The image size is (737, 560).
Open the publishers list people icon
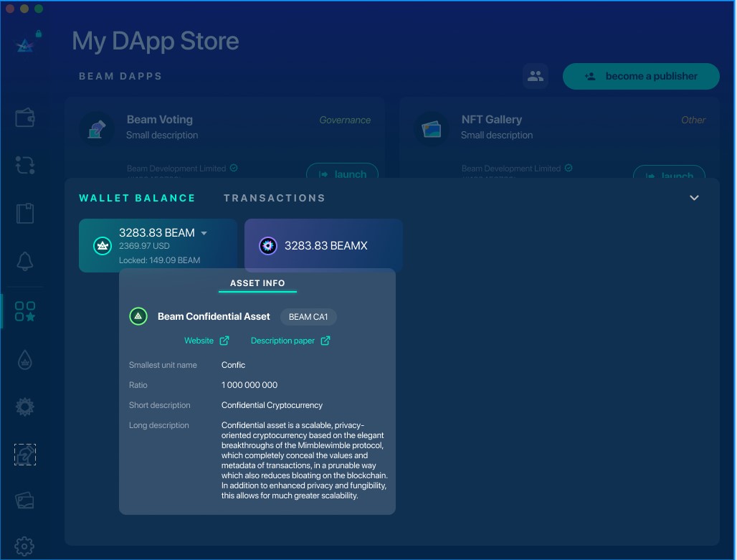click(536, 76)
